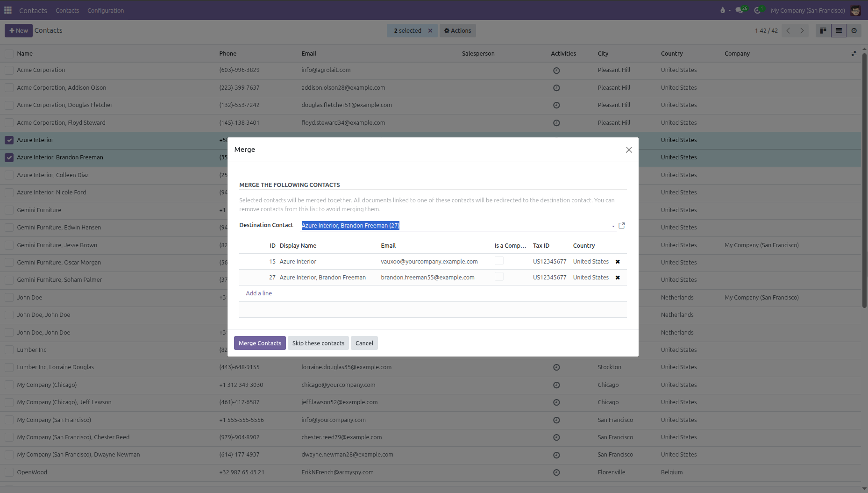868x493 pixels.
Task: Remove Azure Interior row from merge list
Action: pos(618,262)
